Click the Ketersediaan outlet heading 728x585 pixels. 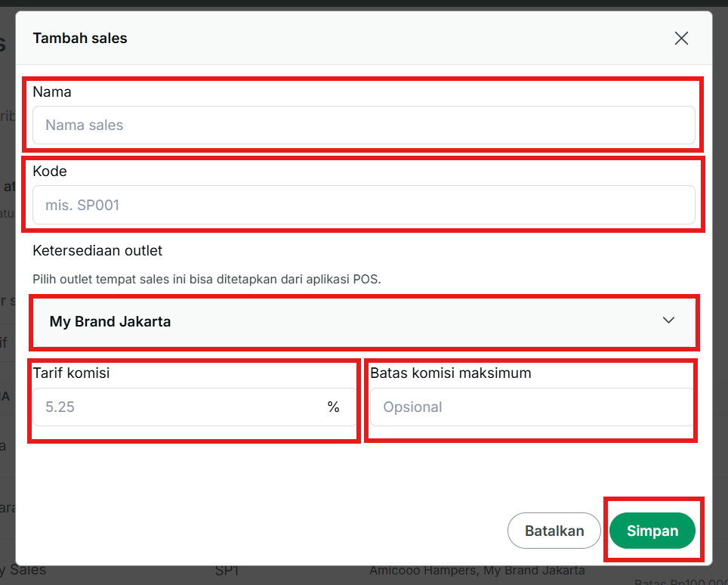coord(97,251)
